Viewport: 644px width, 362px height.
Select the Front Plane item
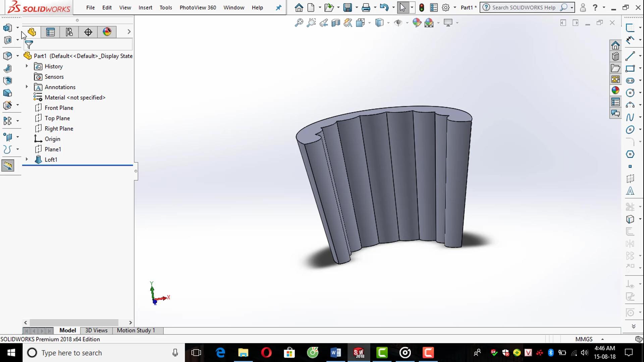click(x=59, y=108)
